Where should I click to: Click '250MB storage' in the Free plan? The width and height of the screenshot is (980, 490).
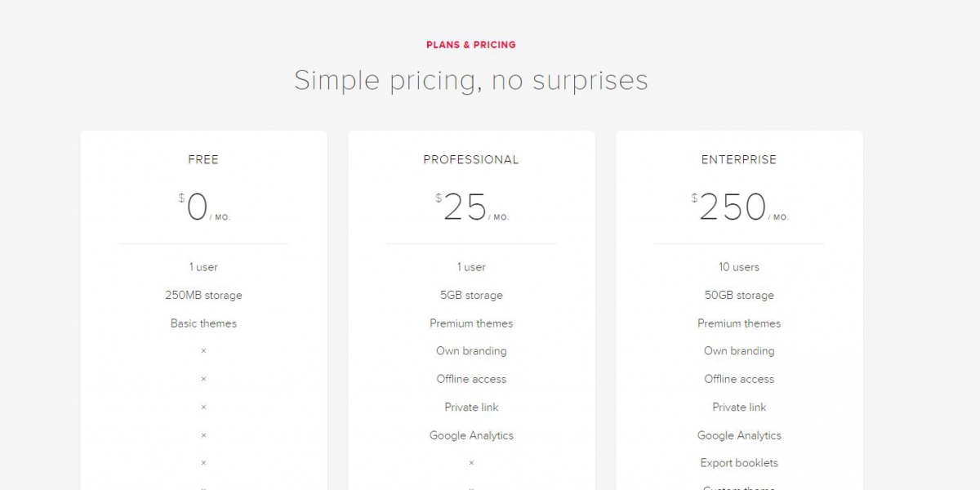pyautogui.click(x=203, y=296)
